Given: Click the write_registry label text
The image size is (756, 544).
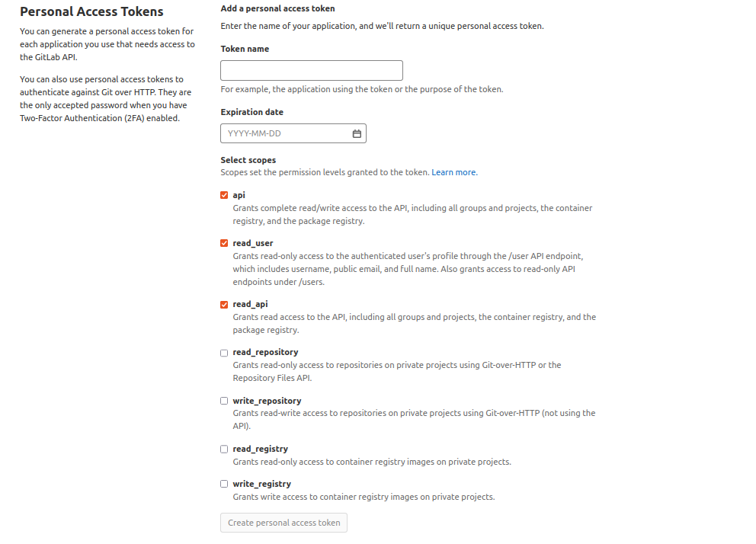Looking at the screenshot, I should pos(261,484).
